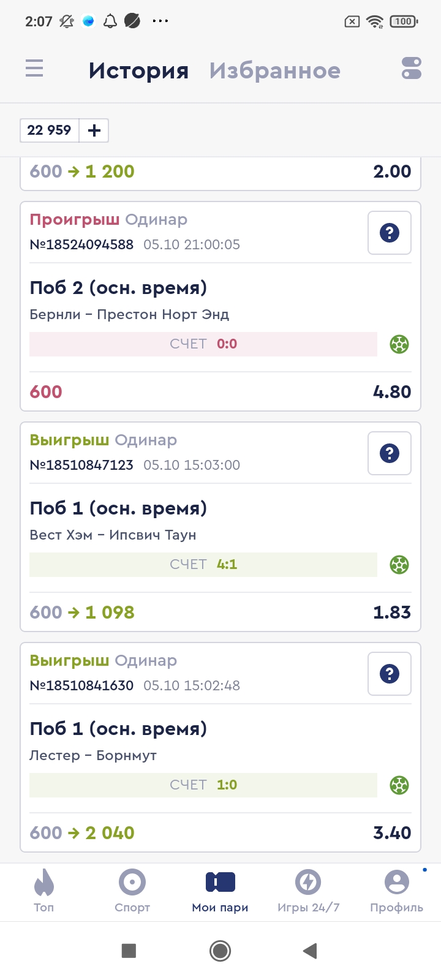The height and width of the screenshot is (980, 441).
Task: Tap the football icon beside score 4:1
Action: tap(399, 565)
